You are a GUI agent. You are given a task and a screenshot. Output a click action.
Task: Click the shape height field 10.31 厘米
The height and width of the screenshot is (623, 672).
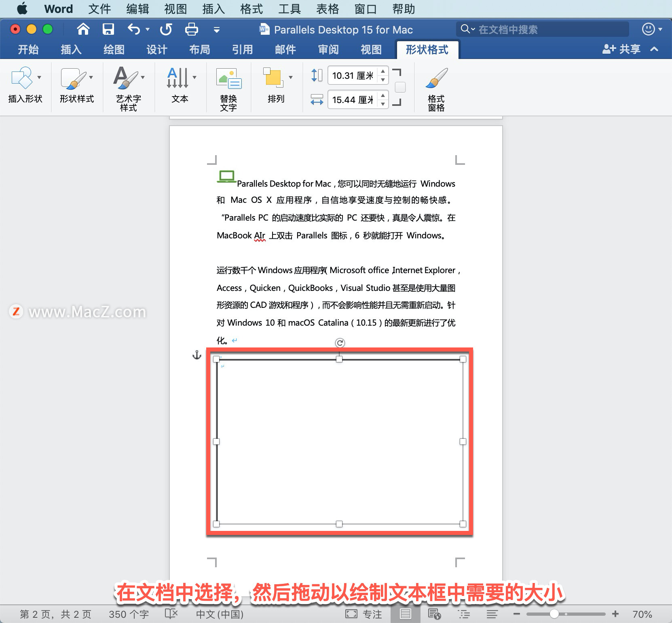(353, 76)
